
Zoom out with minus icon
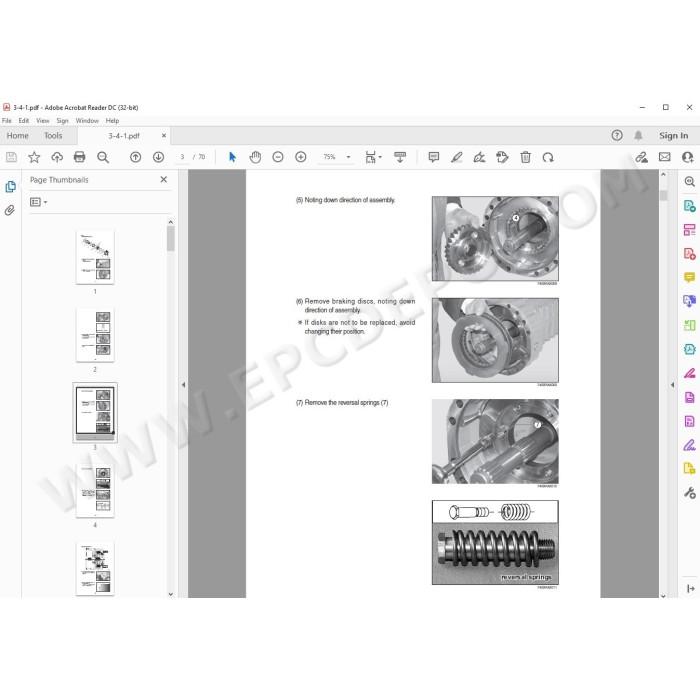click(278, 157)
